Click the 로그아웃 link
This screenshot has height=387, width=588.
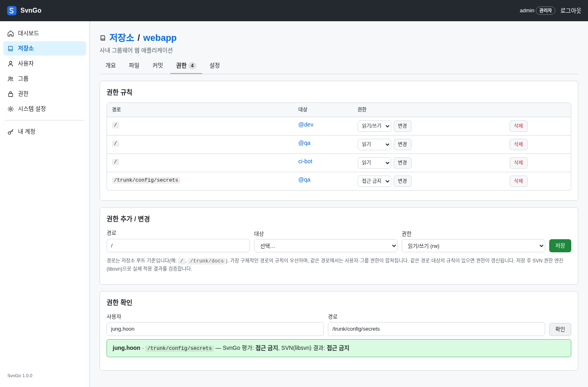pos(571,11)
